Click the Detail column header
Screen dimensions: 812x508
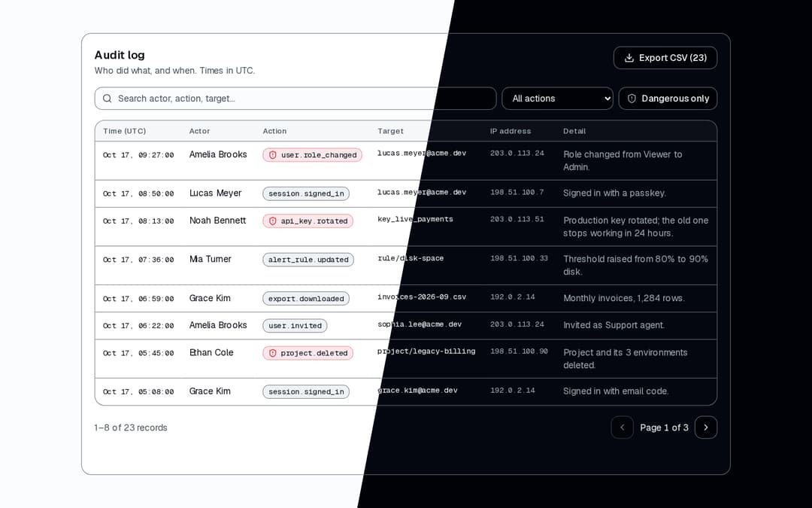[x=574, y=131]
